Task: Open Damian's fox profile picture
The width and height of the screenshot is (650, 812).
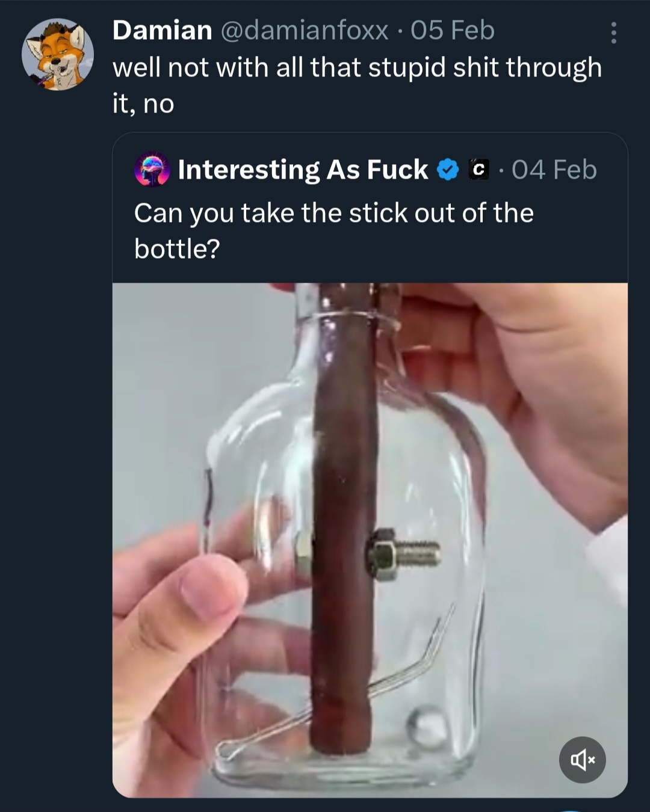Action: click(x=58, y=55)
